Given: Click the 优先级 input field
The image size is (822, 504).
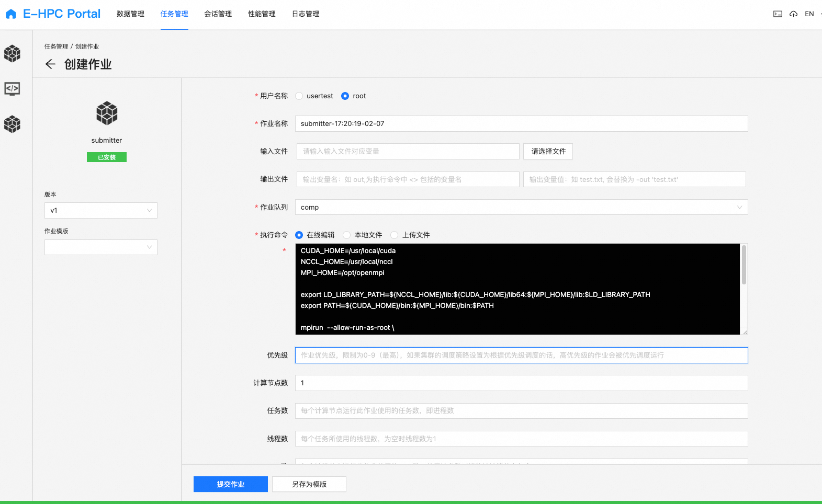Looking at the screenshot, I should [522, 356].
